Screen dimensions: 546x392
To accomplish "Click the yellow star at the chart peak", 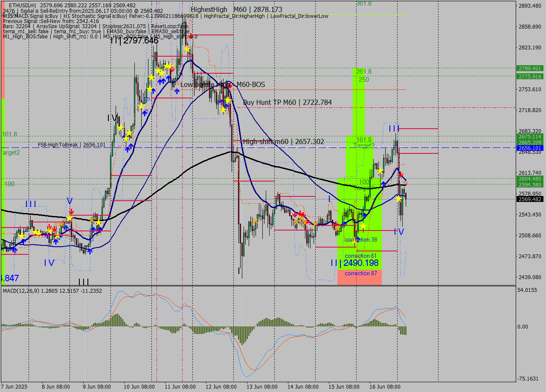I will click(x=187, y=49).
